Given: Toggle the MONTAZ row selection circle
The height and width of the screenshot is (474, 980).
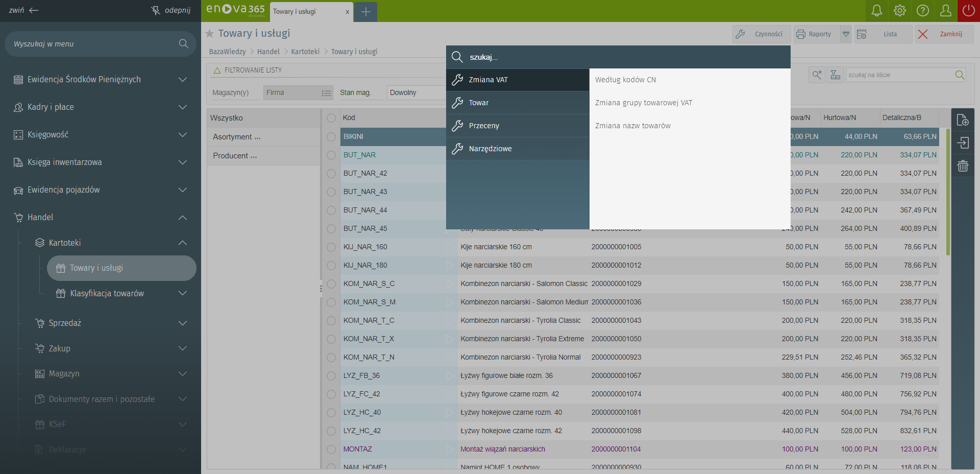Looking at the screenshot, I should (331, 449).
